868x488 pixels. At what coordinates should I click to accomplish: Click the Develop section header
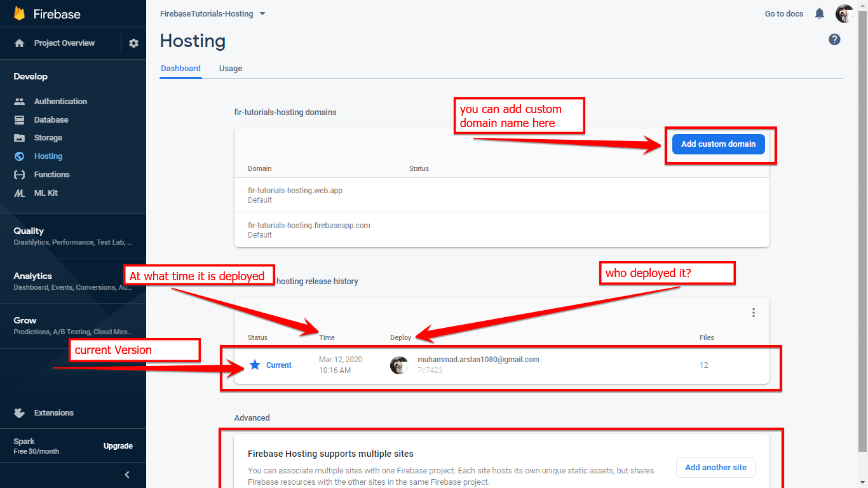31,76
